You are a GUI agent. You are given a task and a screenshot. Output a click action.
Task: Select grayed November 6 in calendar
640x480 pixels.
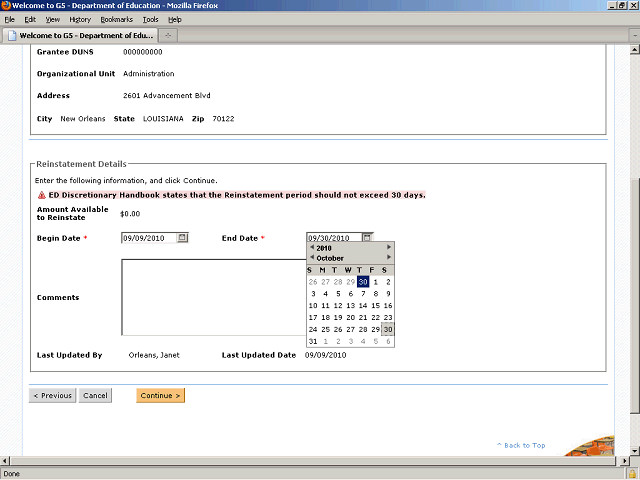point(388,341)
